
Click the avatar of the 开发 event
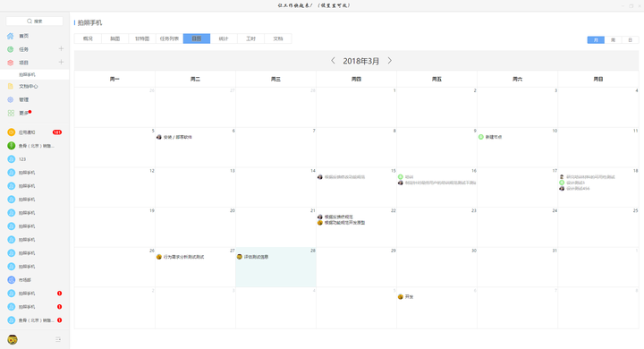401,297
